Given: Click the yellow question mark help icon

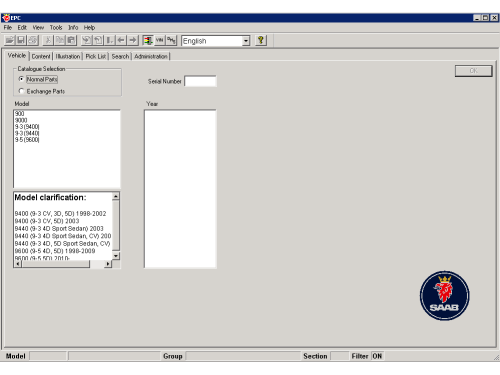Looking at the screenshot, I should tap(261, 40).
